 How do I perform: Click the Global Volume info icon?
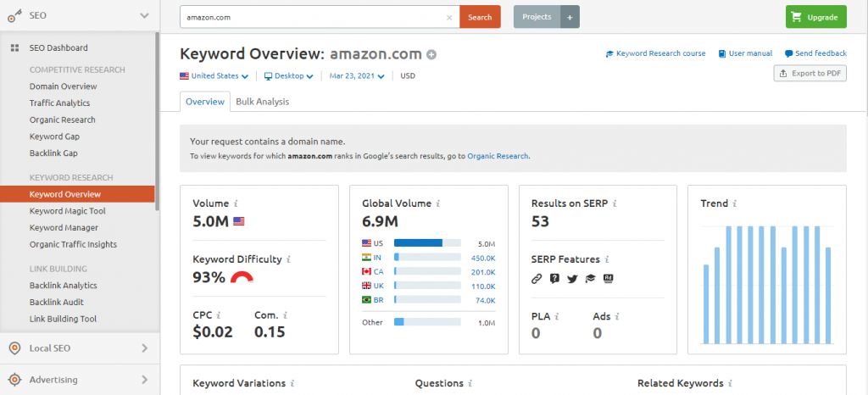(438, 203)
